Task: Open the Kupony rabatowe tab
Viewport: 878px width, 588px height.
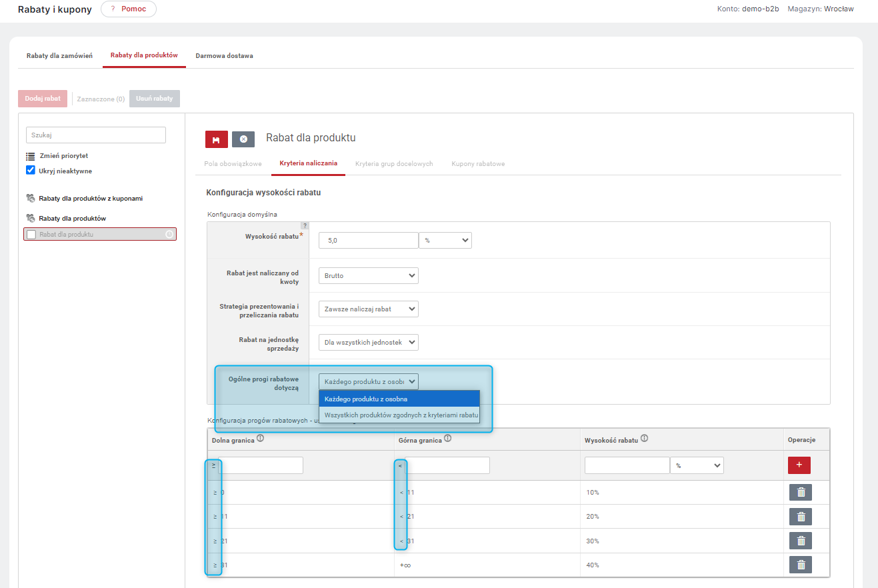Action: (478, 163)
